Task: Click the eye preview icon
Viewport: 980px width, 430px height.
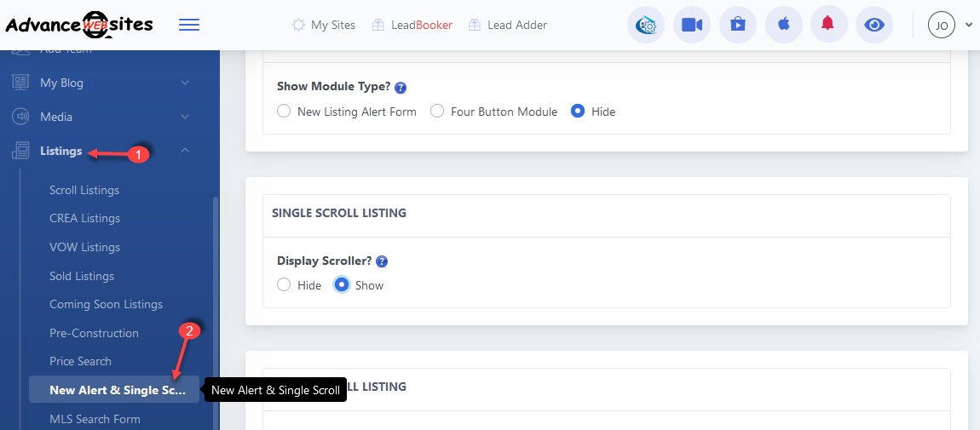Action: (x=873, y=25)
